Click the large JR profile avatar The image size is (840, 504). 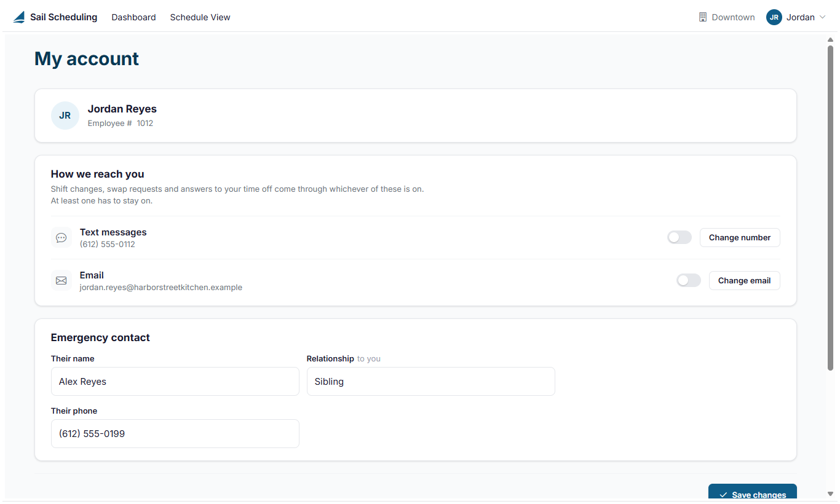point(65,116)
